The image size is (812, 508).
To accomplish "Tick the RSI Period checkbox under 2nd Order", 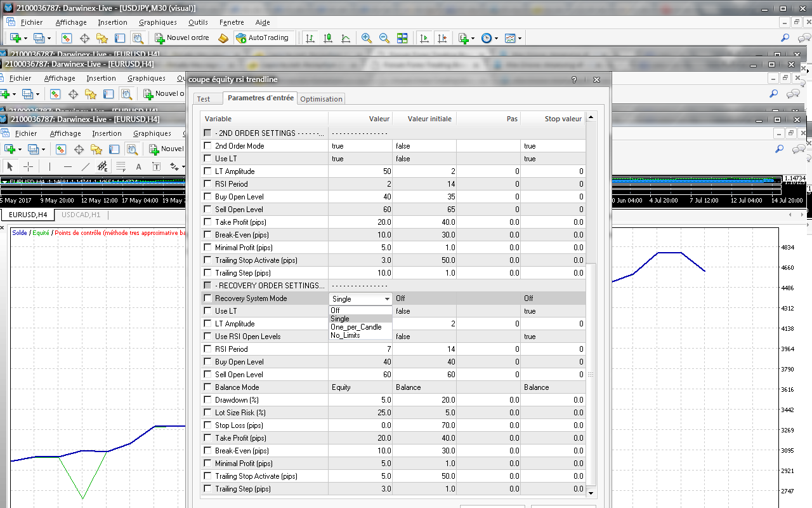I will point(207,184).
